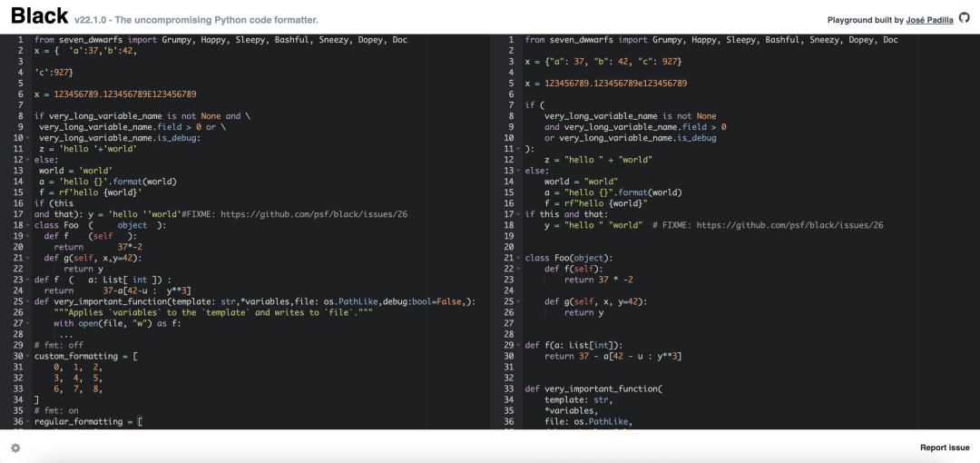This screenshot has height=463, width=980.
Task: Click '# fmt: on' comment in input editor
Action: [56, 411]
